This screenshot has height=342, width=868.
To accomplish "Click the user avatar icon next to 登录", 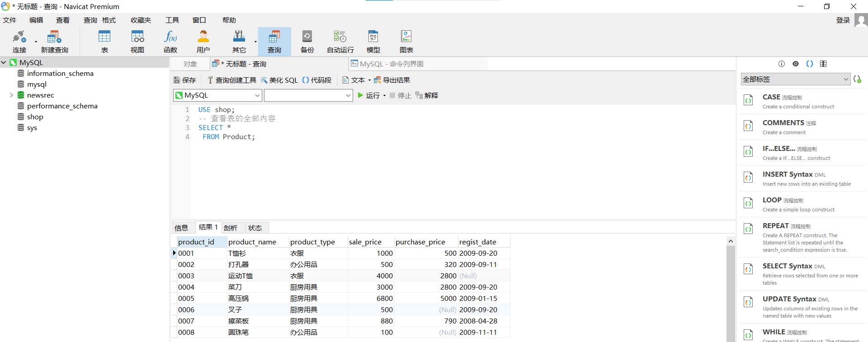I will (x=861, y=20).
